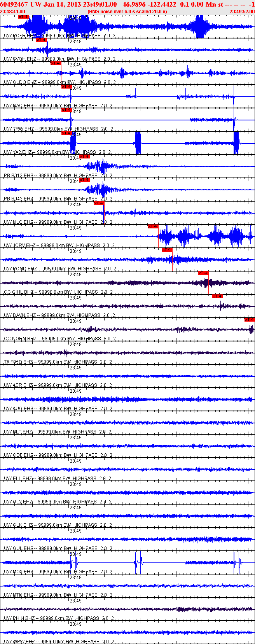Click the RMS noise scaling text in header
Image resolution: width=255 pixels, height=644 pixels.
127,12
